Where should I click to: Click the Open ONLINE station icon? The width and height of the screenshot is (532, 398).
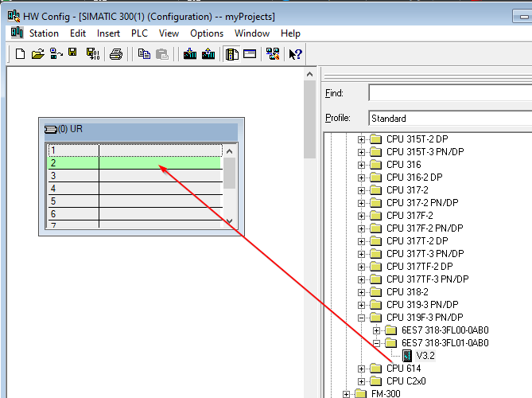[56, 53]
